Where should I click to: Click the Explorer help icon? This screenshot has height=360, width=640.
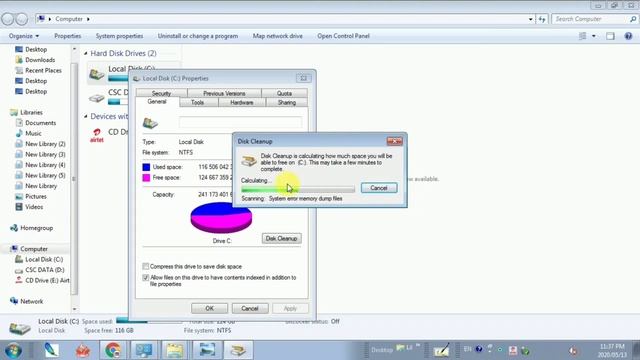(x=628, y=36)
